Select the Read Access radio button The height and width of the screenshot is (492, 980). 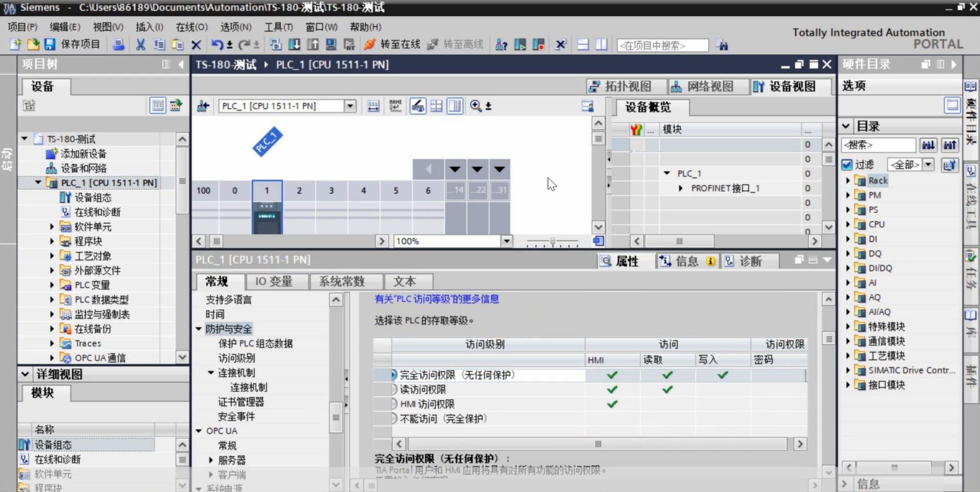[393, 390]
